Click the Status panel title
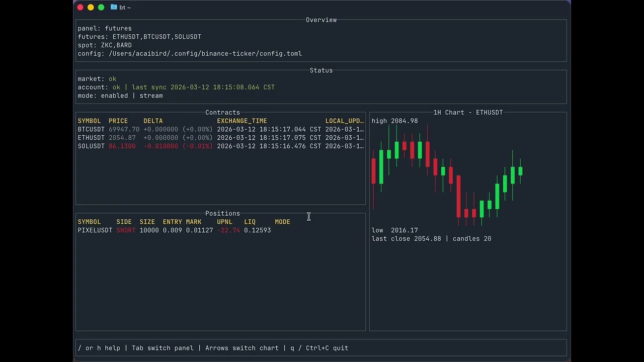This screenshot has height=362, width=644. [x=321, y=70]
